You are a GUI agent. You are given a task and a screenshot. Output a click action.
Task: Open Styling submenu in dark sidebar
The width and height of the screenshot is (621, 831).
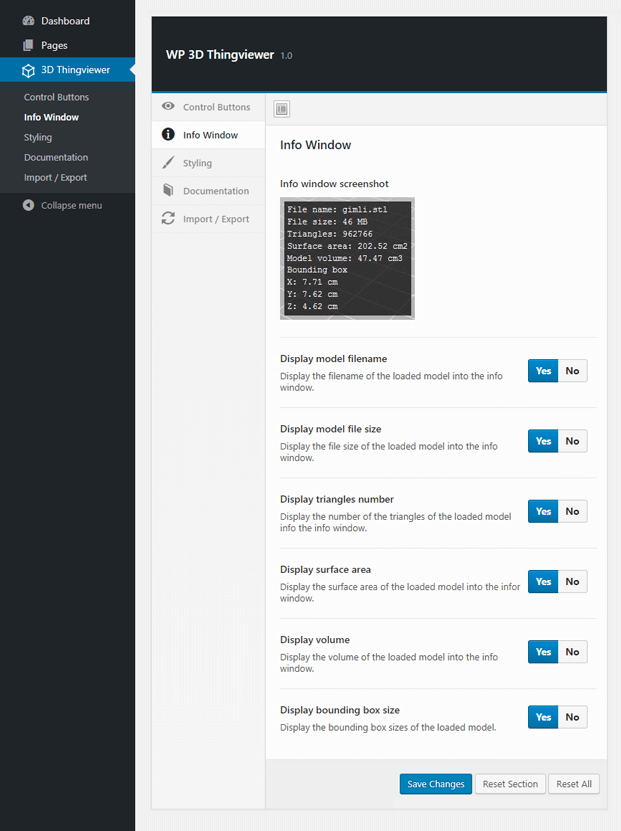(x=38, y=137)
